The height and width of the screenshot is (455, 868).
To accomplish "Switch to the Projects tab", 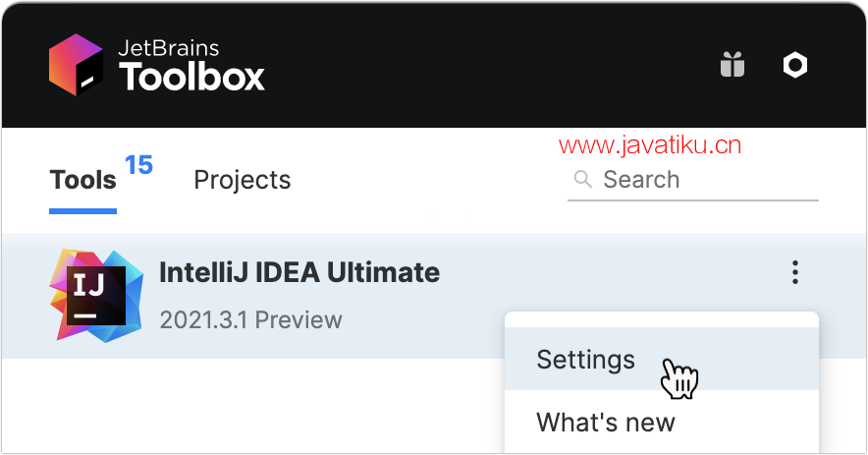I will click(x=242, y=180).
